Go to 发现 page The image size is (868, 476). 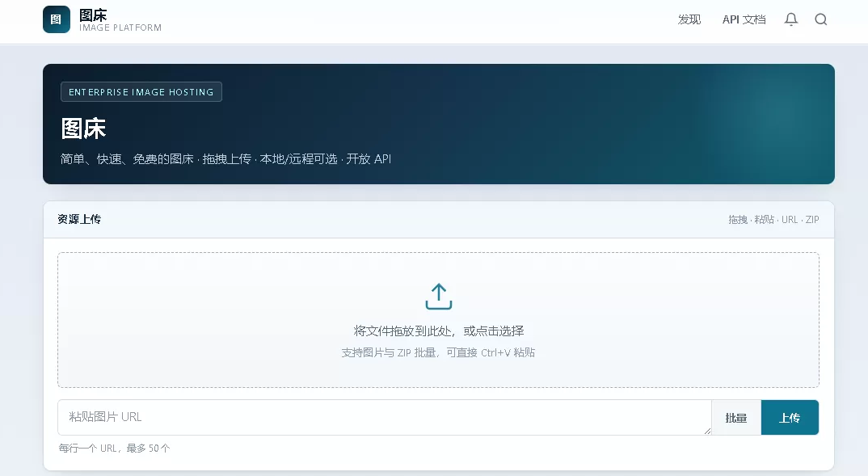coord(689,19)
